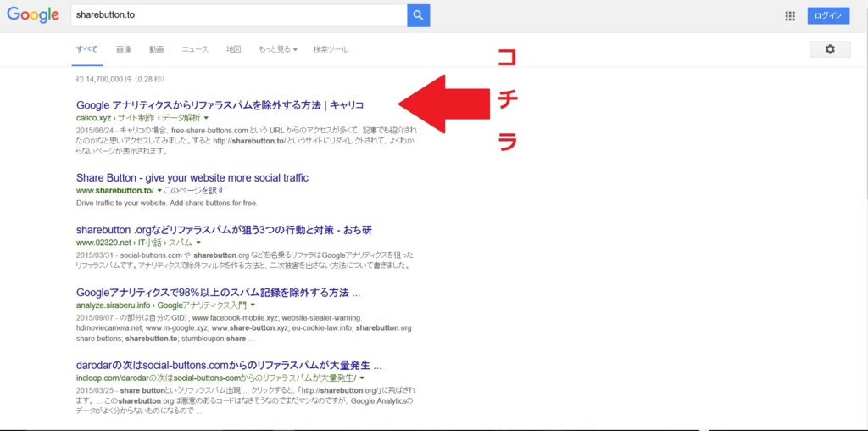Image resolution: width=868 pixels, height=431 pixels.
Task: Expand the もっと見る dropdown
Action: [x=278, y=49]
